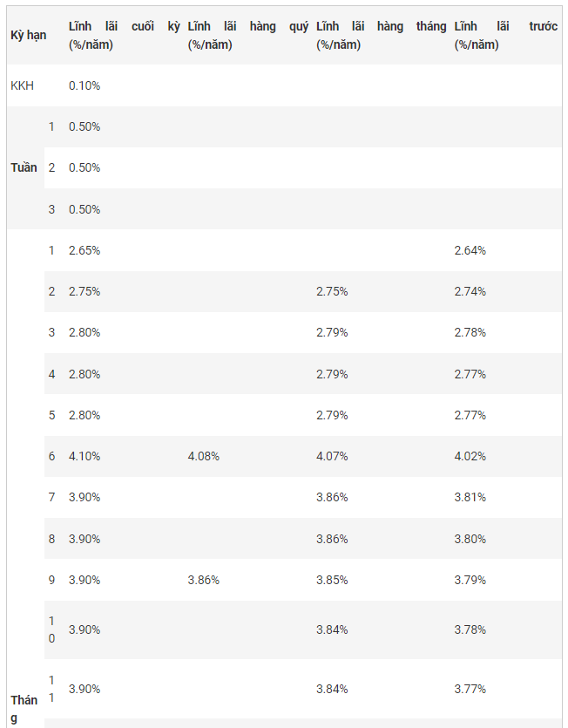Click the 0.10% rate for KKH
Viewport: 568px width, 728px height.
coord(85,85)
